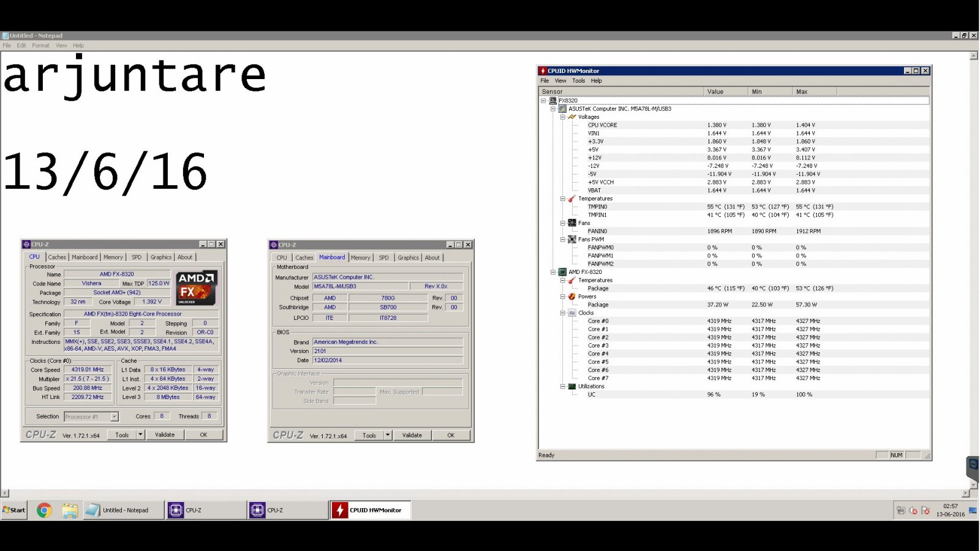This screenshot has height=551, width=980.
Task: Switch to Memory tab in left CPU-Z
Action: [113, 257]
